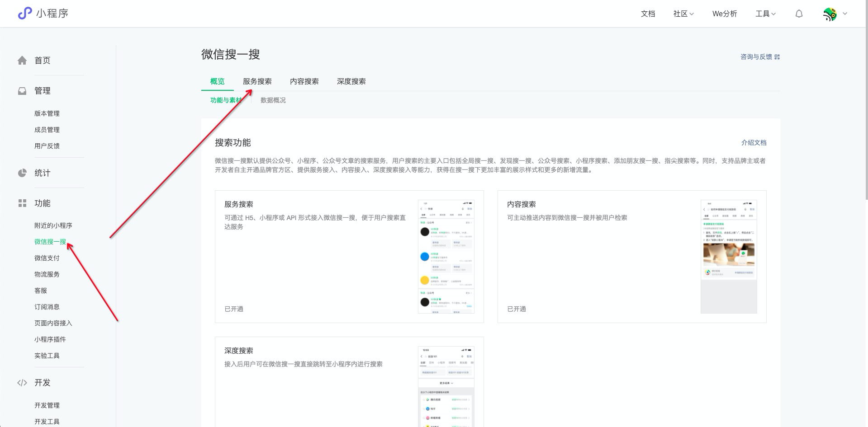868x427 pixels.
Task: Open the 介绍文档 link
Action: [x=754, y=143]
